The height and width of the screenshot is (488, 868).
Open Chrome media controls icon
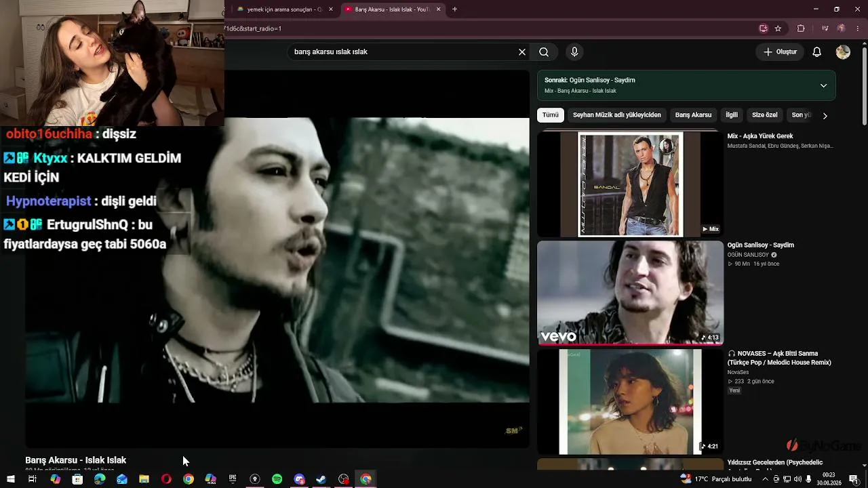[825, 28]
